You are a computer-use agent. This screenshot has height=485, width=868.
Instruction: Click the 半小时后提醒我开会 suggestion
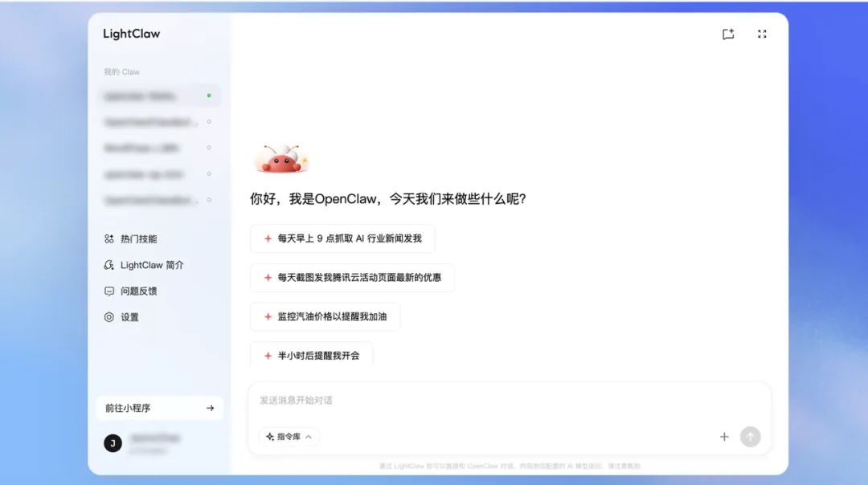click(x=311, y=355)
